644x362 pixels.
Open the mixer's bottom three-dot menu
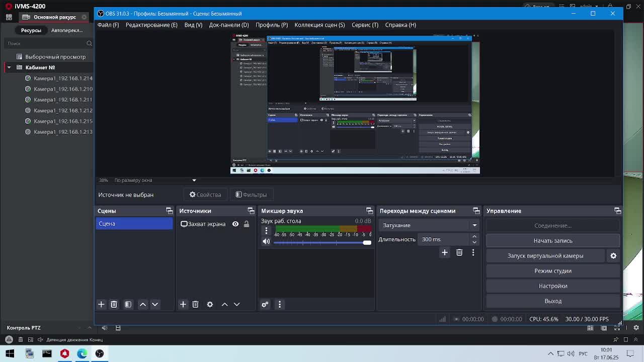click(x=280, y=304)
